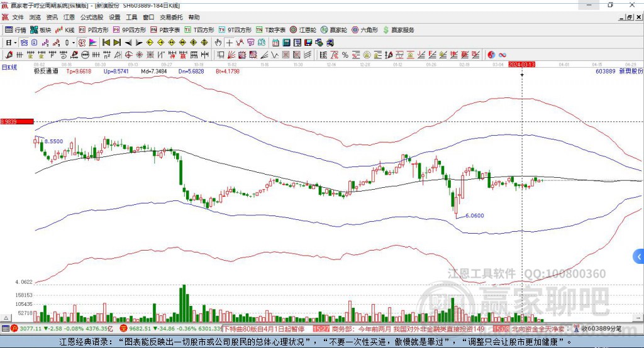Open the calculator icon
Image resolution: width=644 pixels, height=348 pixels.
click(x=287, y=43)
